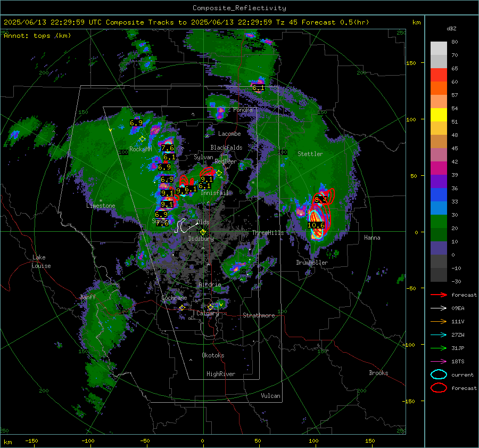Click the magenta 18TS arrow legend icon
The height and width of the screenshot is (448, 479).
[x=439, y=362]
